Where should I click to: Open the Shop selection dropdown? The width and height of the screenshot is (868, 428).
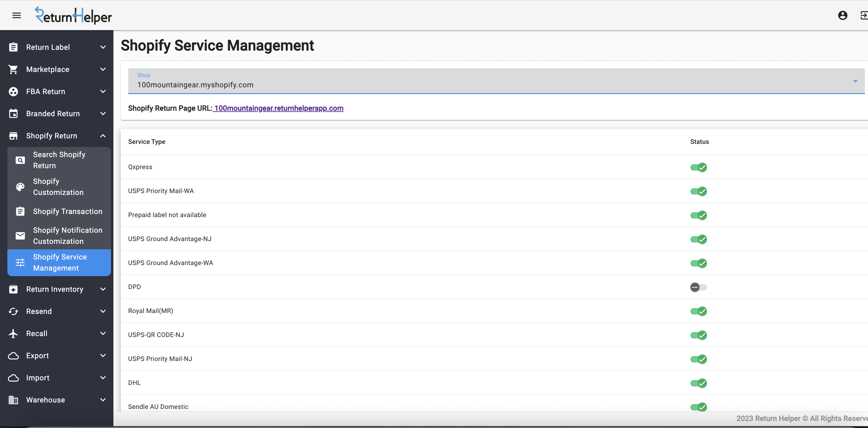click(496, 81)
